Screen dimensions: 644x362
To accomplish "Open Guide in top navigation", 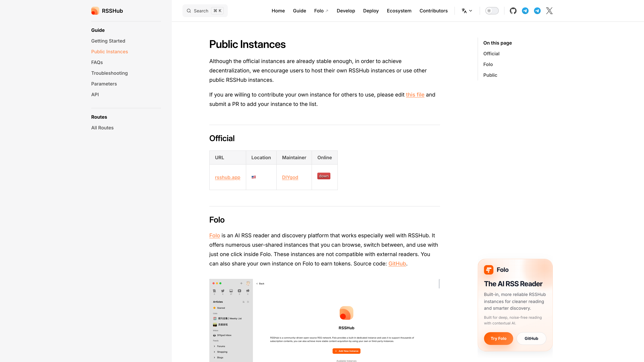I will 299,11.
